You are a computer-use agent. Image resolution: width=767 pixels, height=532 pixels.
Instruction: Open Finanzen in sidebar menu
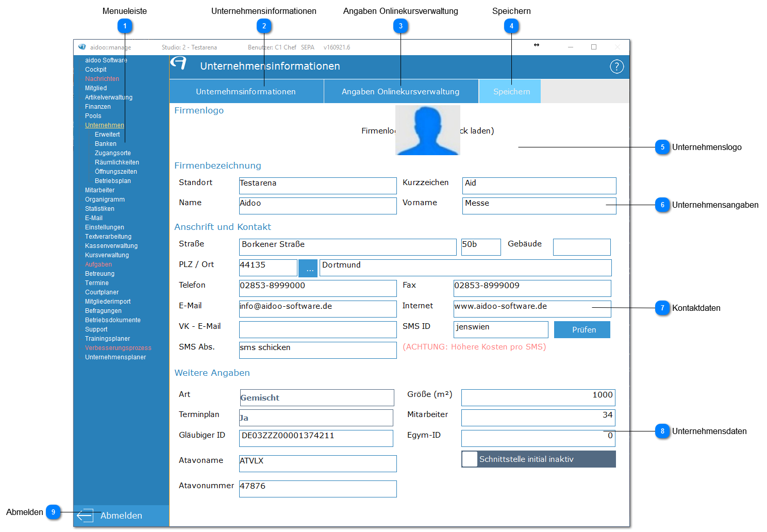click(x=98, y=107)
